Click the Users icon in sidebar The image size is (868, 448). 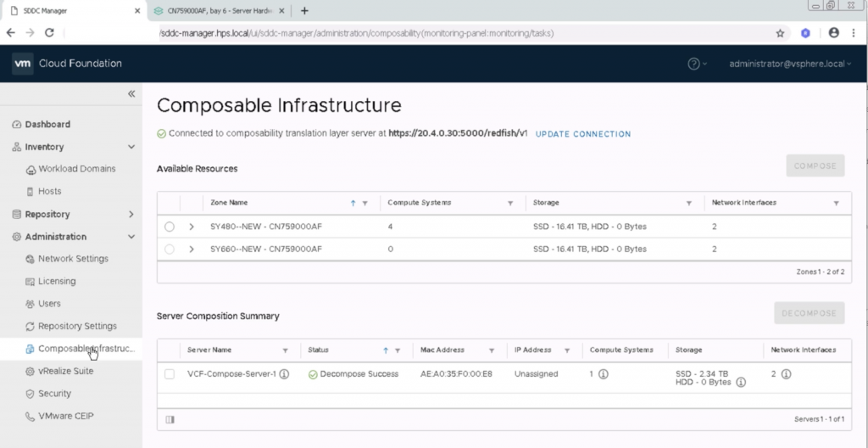click(30, 304)
